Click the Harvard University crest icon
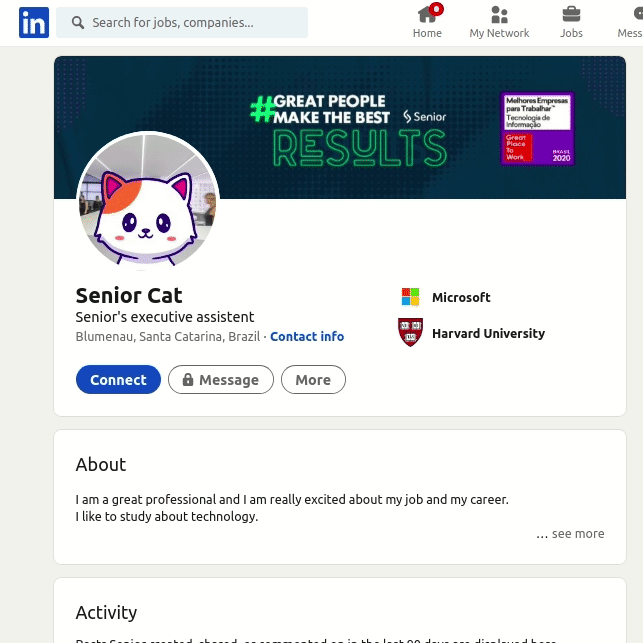This screenshot has height=643, width=643. click(410, 333)
